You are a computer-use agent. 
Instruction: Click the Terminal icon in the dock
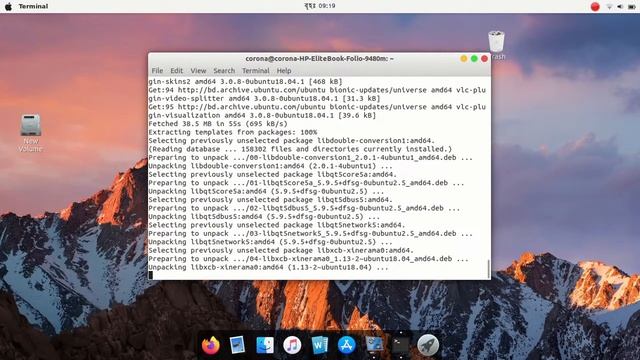[401, 344]
